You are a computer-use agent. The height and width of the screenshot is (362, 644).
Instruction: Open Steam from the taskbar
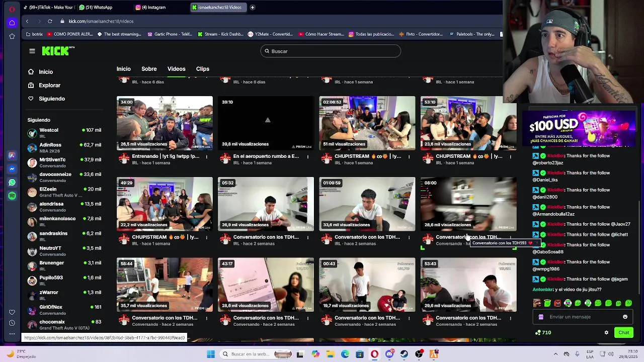click(x=404, y=354)
